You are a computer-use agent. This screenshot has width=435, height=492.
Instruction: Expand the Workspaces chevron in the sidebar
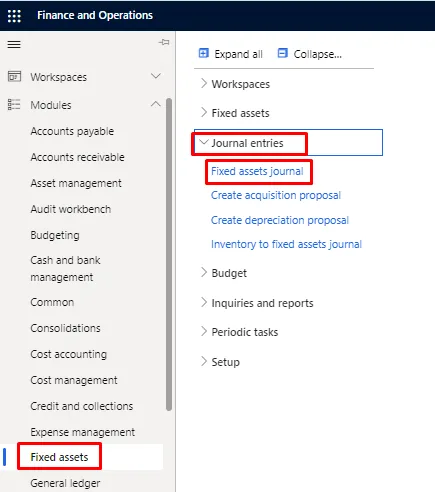156,76
